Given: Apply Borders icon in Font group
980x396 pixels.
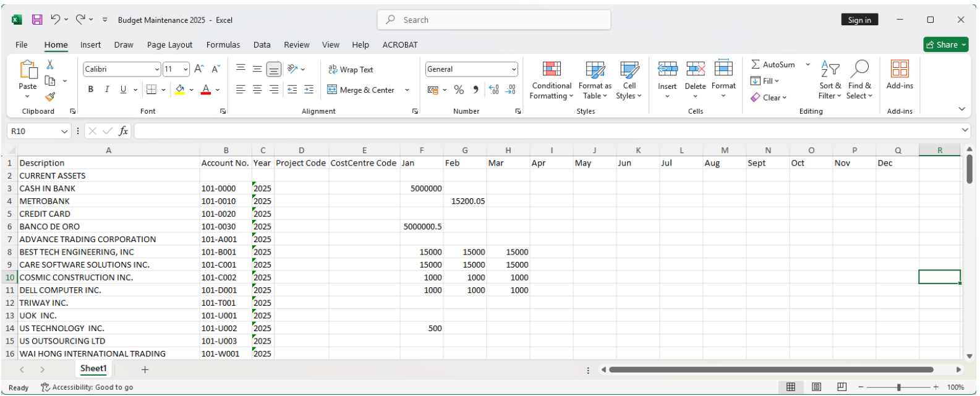Looking at the screenshot, I should click(151, 90).
